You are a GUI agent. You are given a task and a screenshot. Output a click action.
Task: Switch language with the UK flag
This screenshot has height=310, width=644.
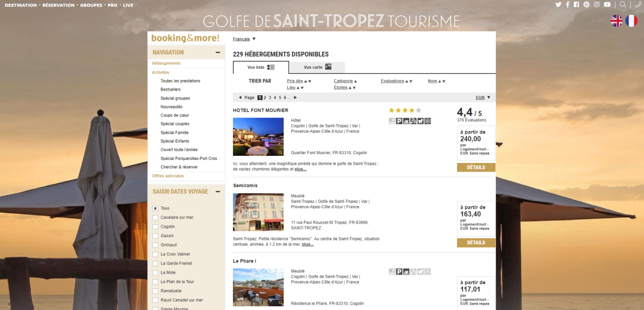coord(617,21)
